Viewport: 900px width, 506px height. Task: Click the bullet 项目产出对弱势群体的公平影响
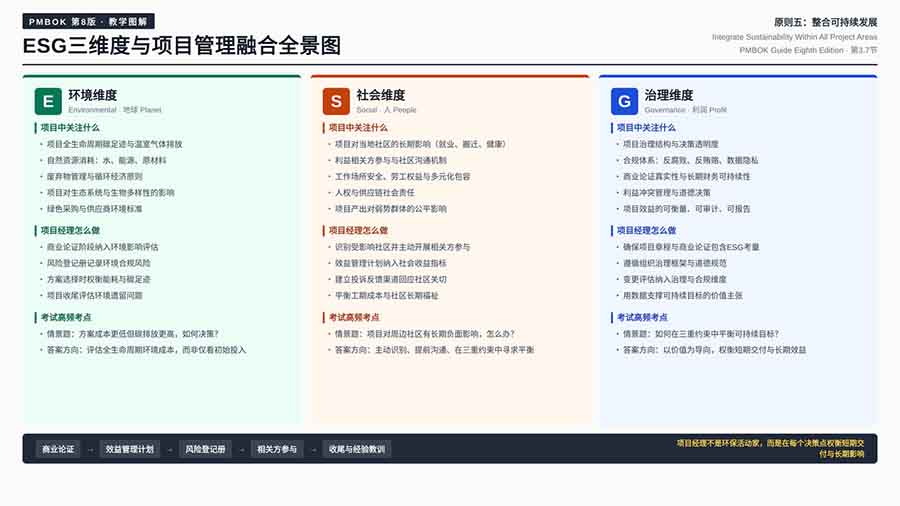391,208
